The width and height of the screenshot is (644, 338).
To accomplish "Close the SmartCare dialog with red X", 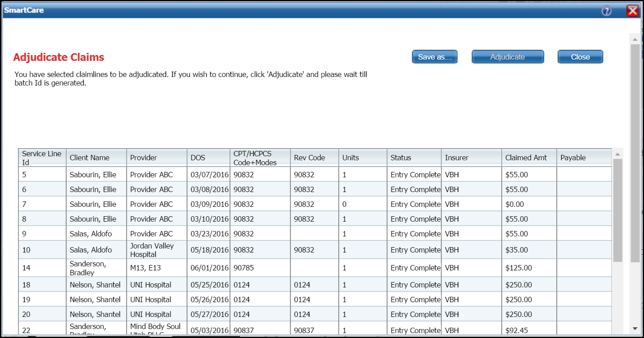I will [633, 11].
